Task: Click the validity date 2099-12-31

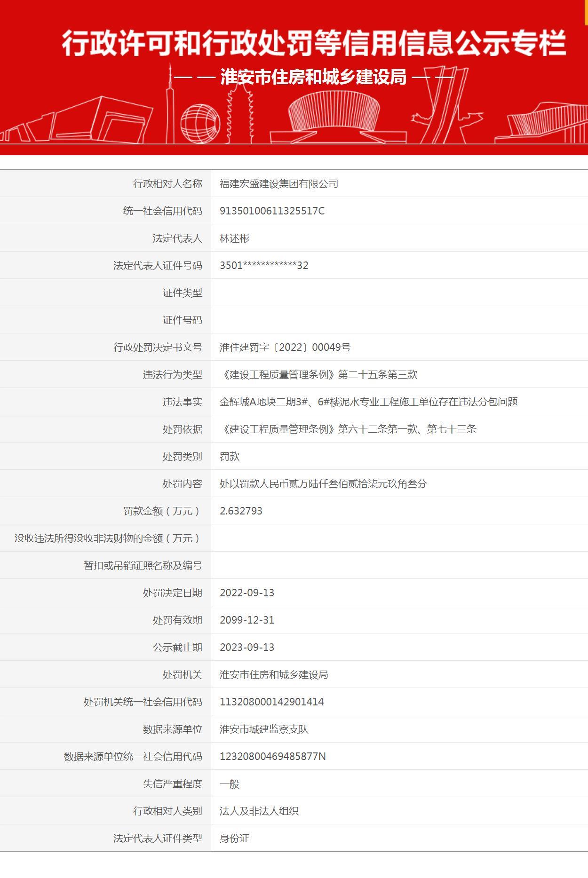Action: 247,620
